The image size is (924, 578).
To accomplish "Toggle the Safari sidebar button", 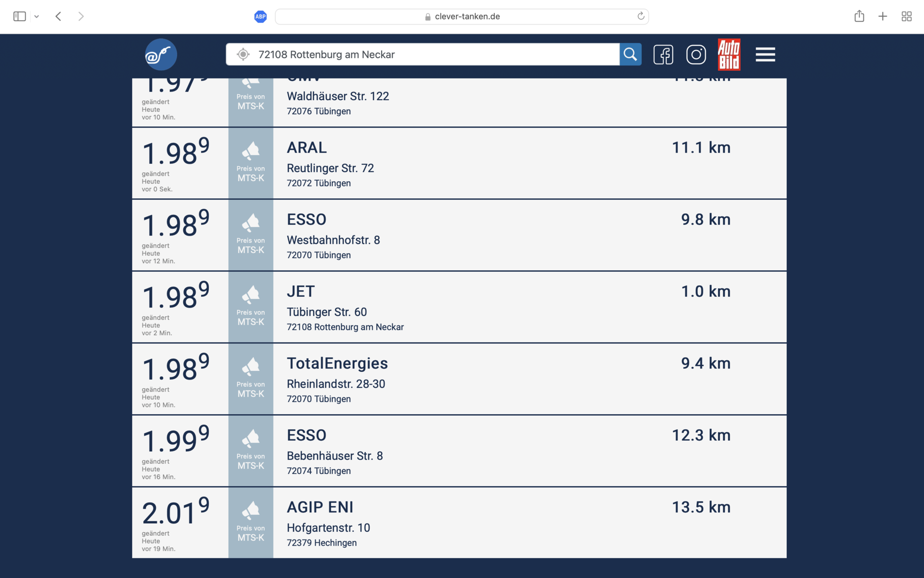I will pos(19,16).
